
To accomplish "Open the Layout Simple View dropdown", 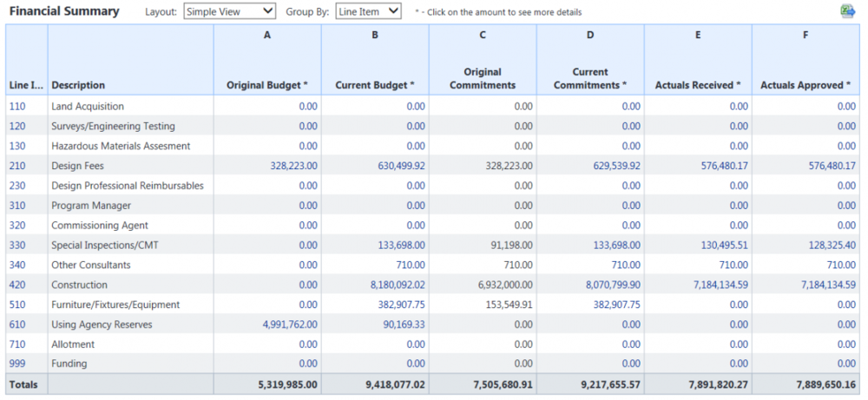I will point(229,11).
